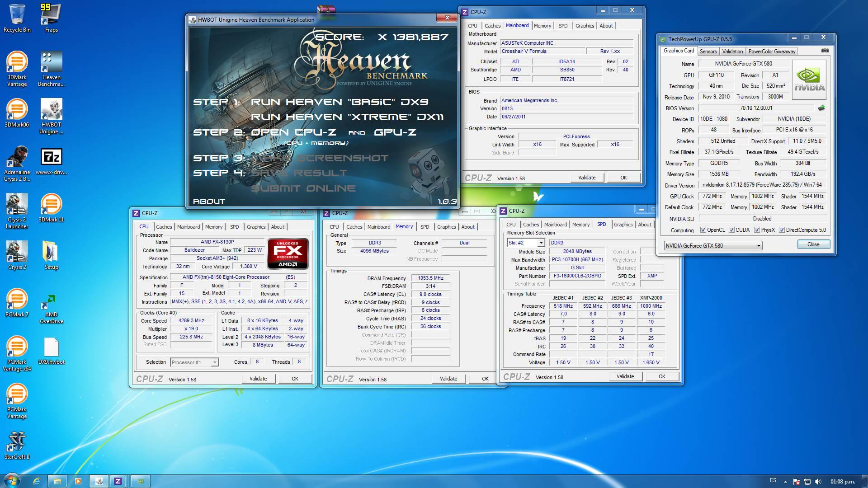Screen dimensions: 868x488
Task: Show hidden system tray icons arrow
Action: coord(785,482)
